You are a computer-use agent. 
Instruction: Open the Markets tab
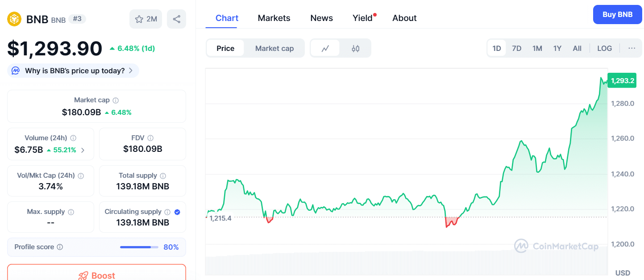[x=274, y=18]
